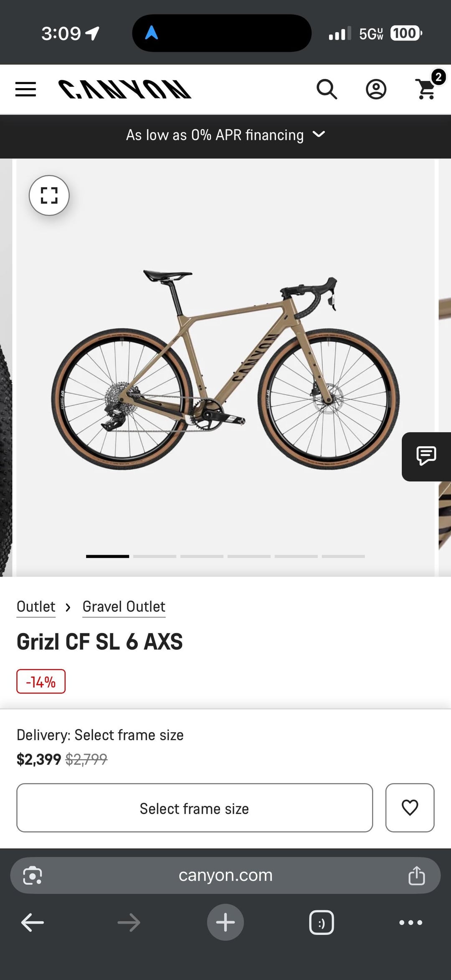Open the account profile icon
451x980 pixels.
376,89
